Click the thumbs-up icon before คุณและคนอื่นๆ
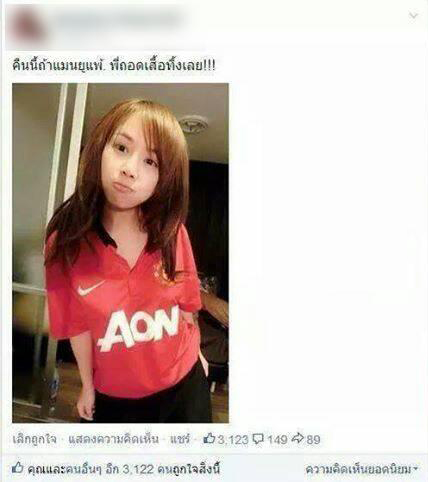The height and width of the screenshot is (482, 428). pos(17,468)
